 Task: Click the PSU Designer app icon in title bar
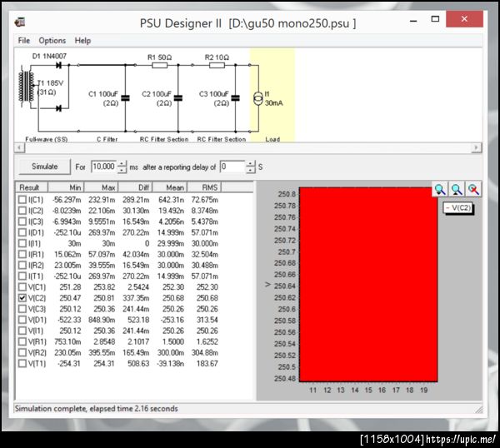20,22
